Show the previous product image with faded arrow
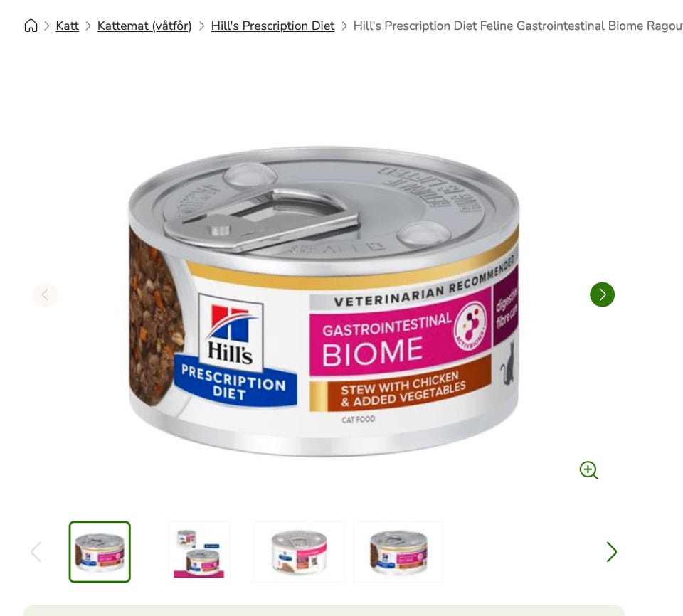 tap(46, 294)
